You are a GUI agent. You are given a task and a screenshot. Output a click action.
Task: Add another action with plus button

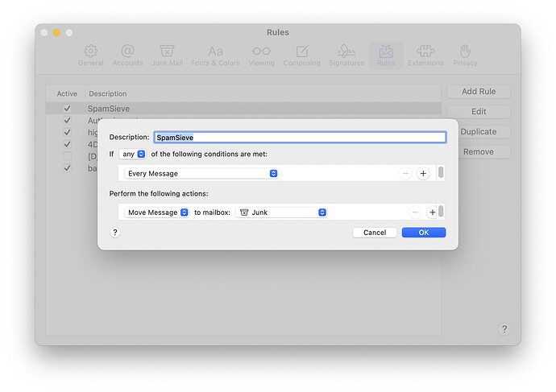pyautogui.click(x=432, y=213)
